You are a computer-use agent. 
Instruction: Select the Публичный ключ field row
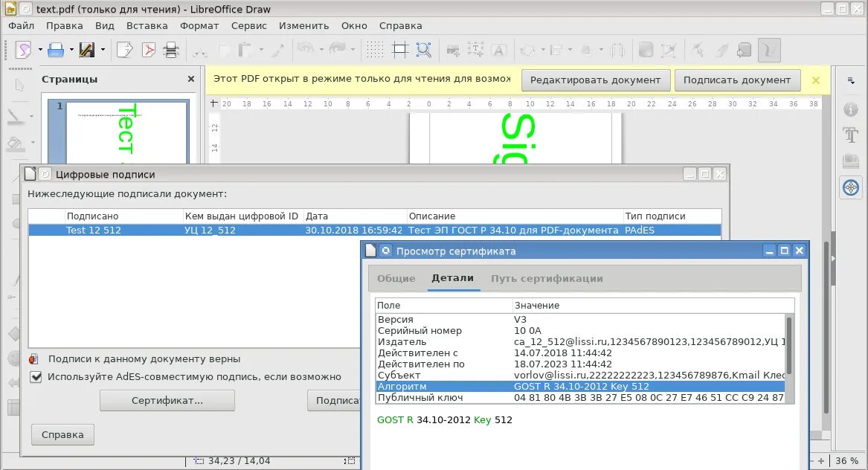pyautogui.click(x=580, y=397)
